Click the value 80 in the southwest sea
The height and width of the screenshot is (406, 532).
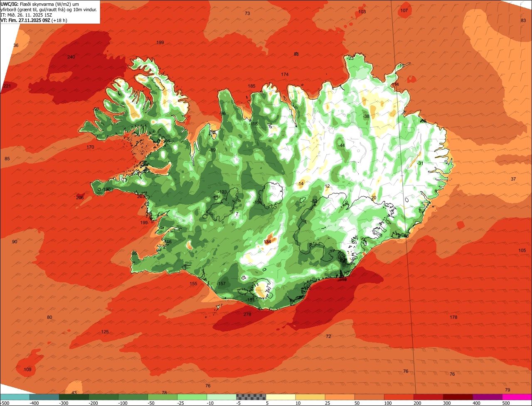(x=49, y=317)
